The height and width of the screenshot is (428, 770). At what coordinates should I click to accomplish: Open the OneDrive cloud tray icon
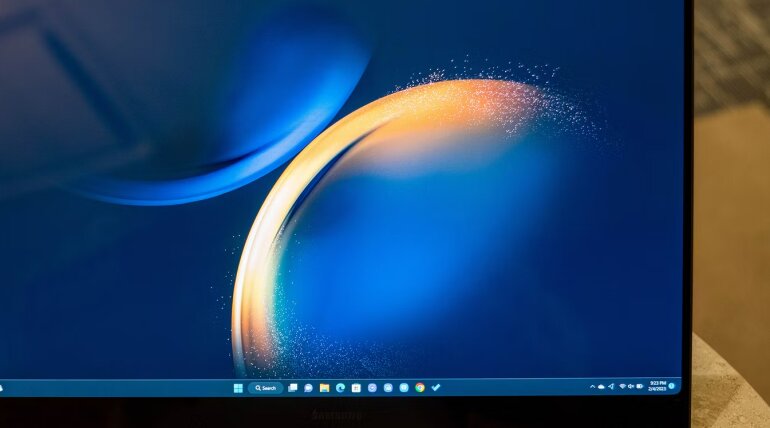point(601,387)
